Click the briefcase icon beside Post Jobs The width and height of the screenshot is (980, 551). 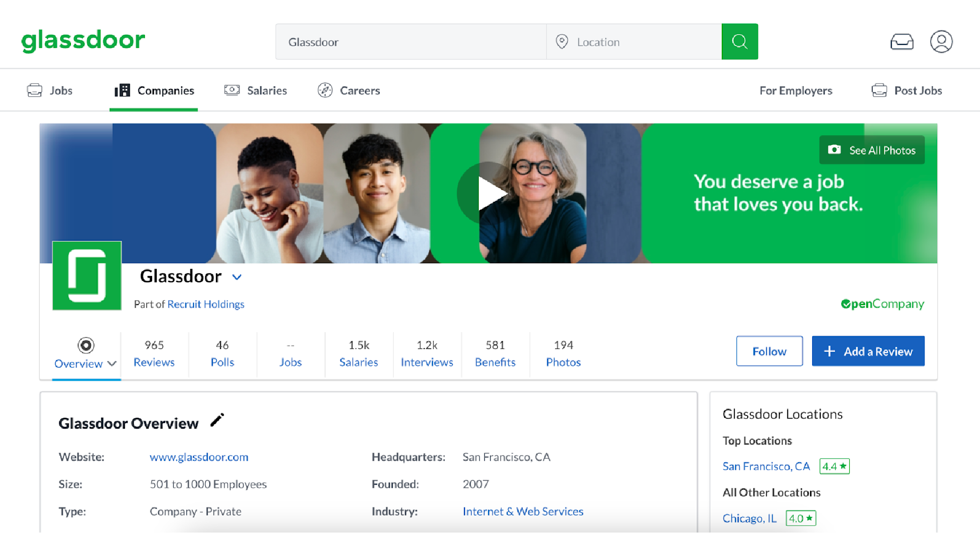tap(879, 90)
